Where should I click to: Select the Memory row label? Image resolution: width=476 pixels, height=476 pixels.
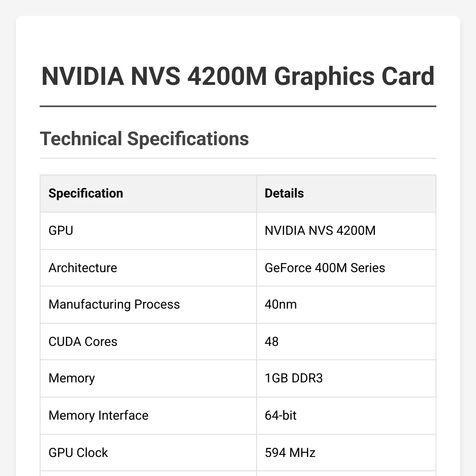[72, 378]
